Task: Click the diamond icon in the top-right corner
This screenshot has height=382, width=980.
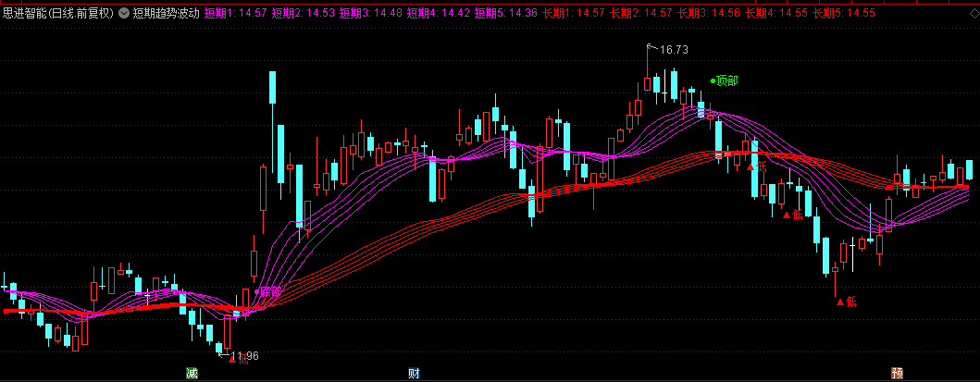Action: (974, 13)
